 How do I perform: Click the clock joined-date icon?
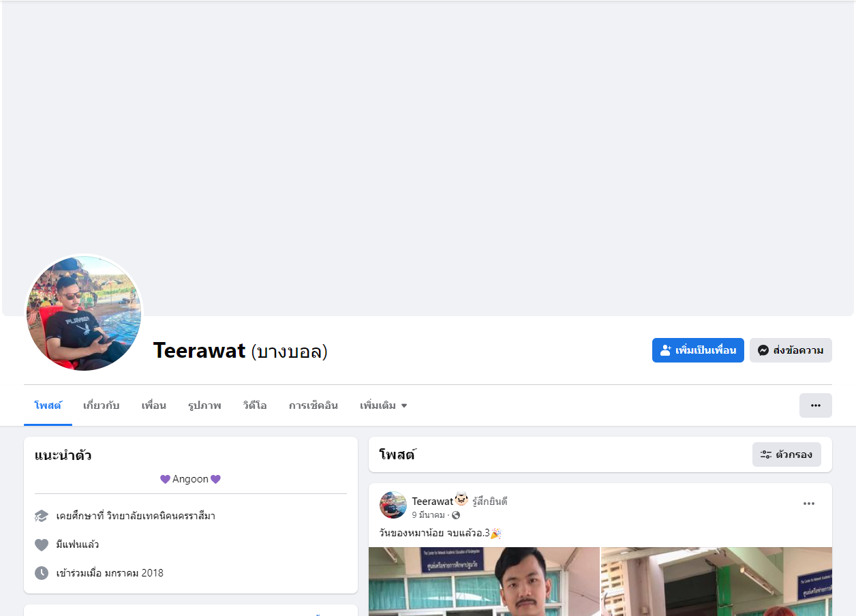pos(42,573)
